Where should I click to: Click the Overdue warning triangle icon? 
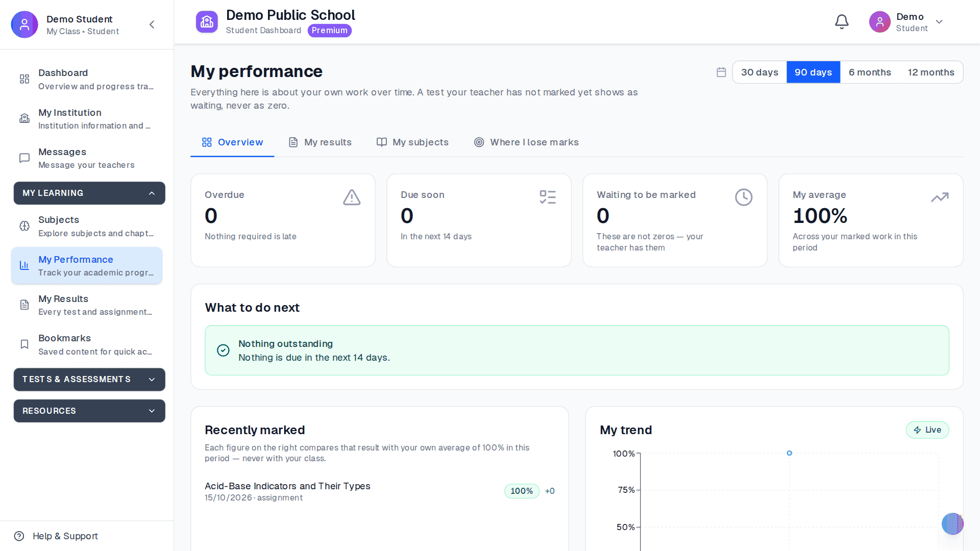point(352,197)
